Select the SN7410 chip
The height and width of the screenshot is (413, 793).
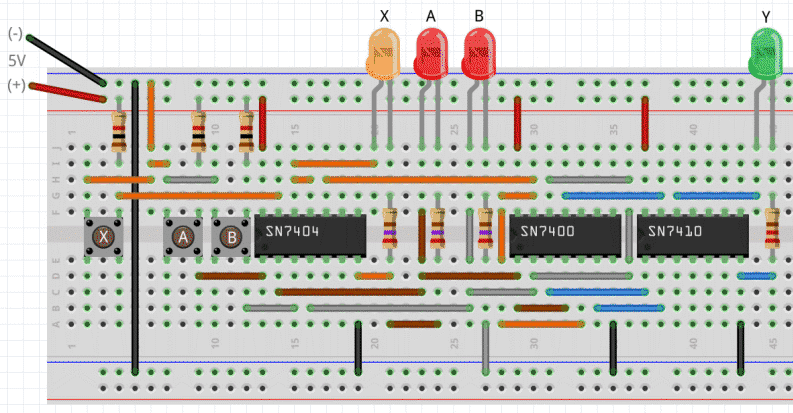coord(692,233)
